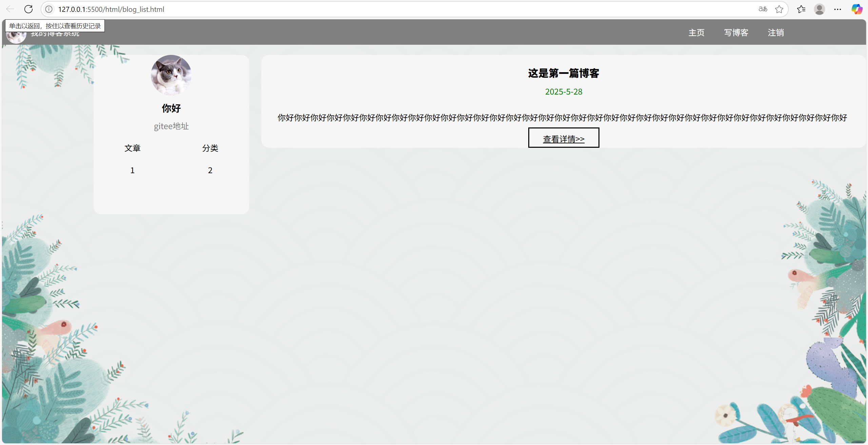The width and height of the screenshot is (868, 445).
Task: Click the read aloud/translate icon
Action: pos(763,9)
